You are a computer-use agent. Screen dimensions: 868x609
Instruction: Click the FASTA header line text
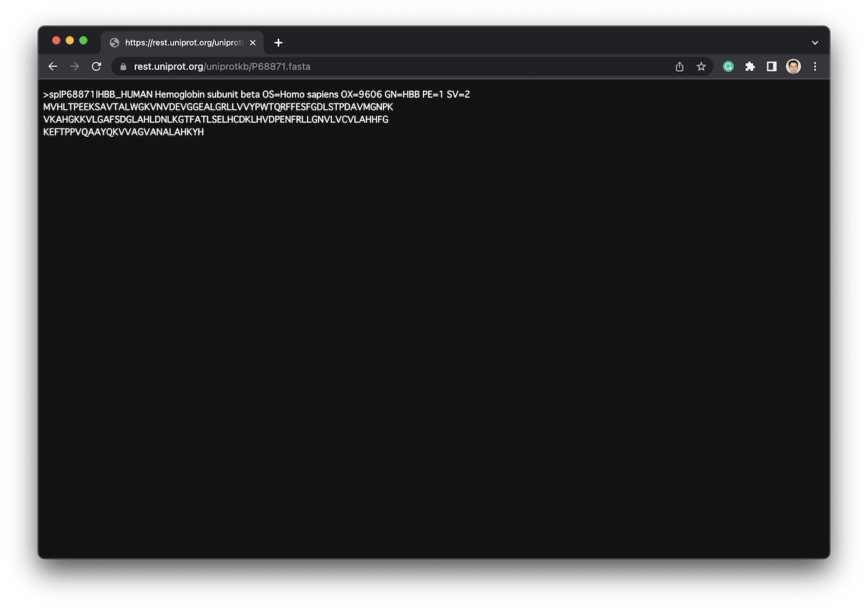pyautogui.click(x=256, y=95)
